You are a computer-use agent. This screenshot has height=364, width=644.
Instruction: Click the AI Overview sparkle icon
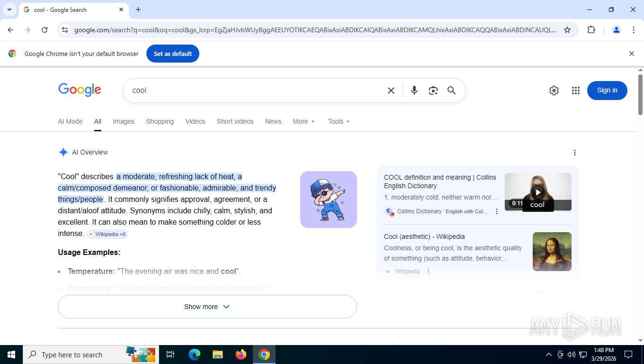click(63, 152)
